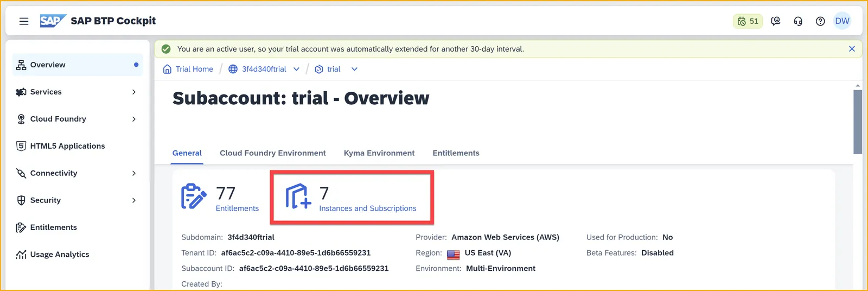Image resolution: width=868 pixels, height=291 pixels.
Task: Go to Trial Home breadcrumb link
Action: click(x=194, y=69)
